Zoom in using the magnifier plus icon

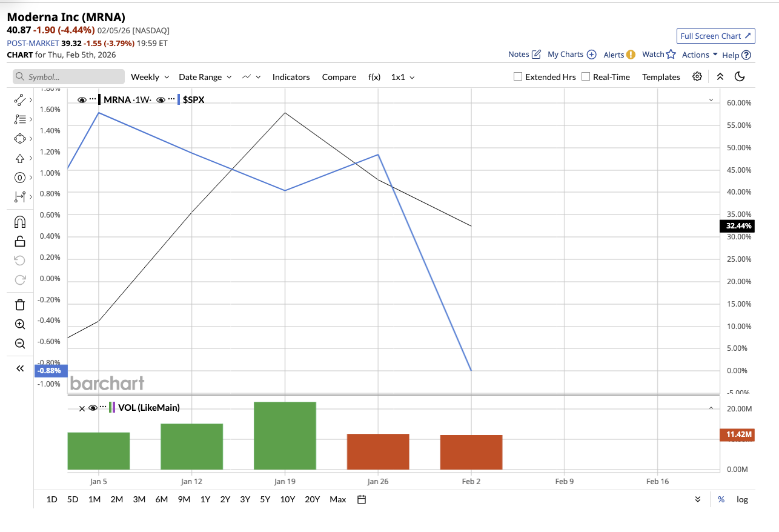point(19,324)
